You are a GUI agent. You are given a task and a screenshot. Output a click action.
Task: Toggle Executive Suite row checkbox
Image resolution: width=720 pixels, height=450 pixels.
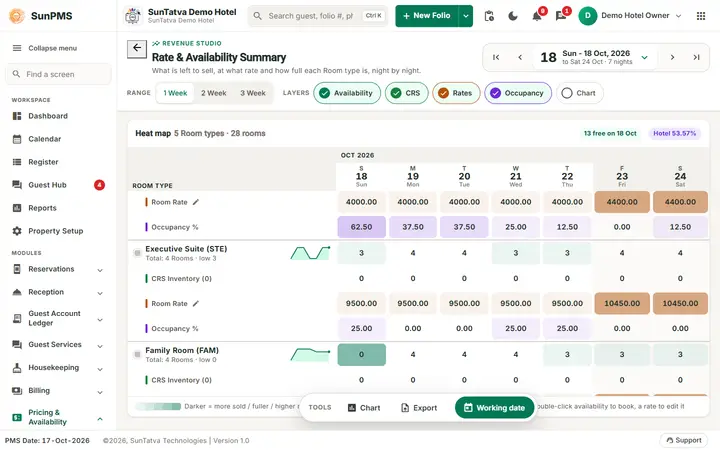pos(137,253)
